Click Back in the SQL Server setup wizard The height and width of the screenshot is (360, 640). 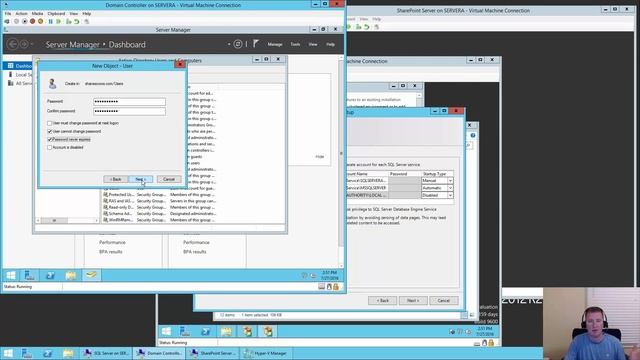[382, 301]
